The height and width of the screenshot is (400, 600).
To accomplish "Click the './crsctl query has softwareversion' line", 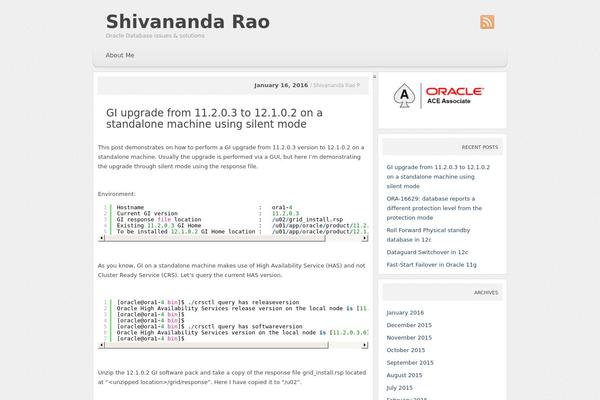I will click(209, 327).
